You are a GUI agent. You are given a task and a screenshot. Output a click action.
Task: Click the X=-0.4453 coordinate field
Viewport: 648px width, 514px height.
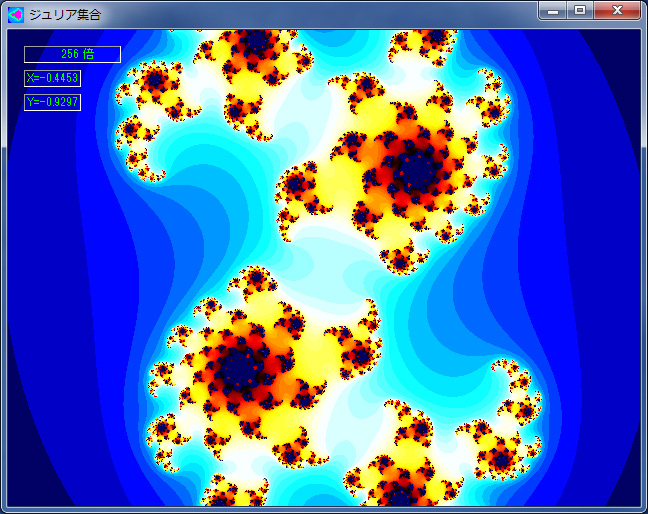(52, 78)
